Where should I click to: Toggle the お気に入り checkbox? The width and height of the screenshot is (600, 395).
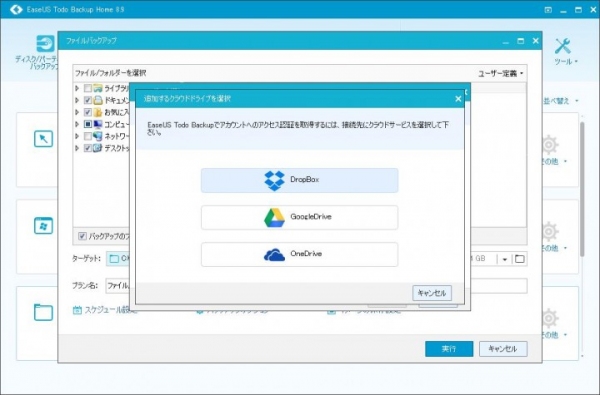(x=88, y=112)
